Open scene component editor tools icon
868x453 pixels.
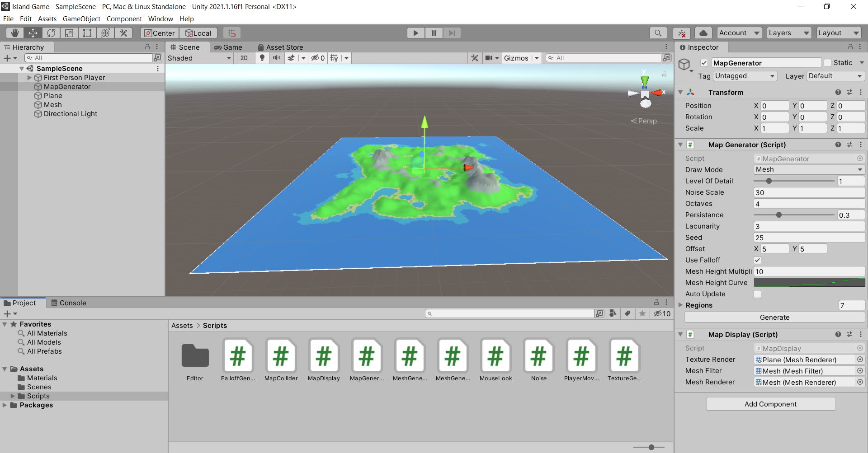[475, 58]
